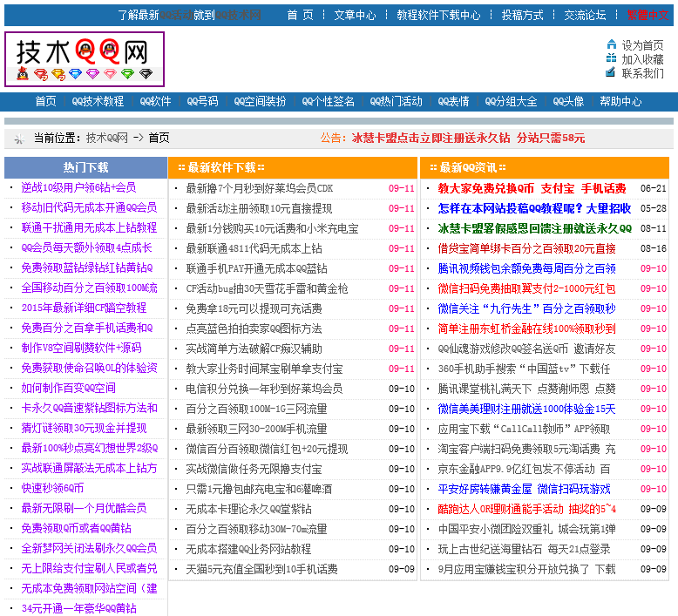Screen dimensions: 678x616
Task: Select 首页 in the blue nav bar
Action: tap(45, 101)
